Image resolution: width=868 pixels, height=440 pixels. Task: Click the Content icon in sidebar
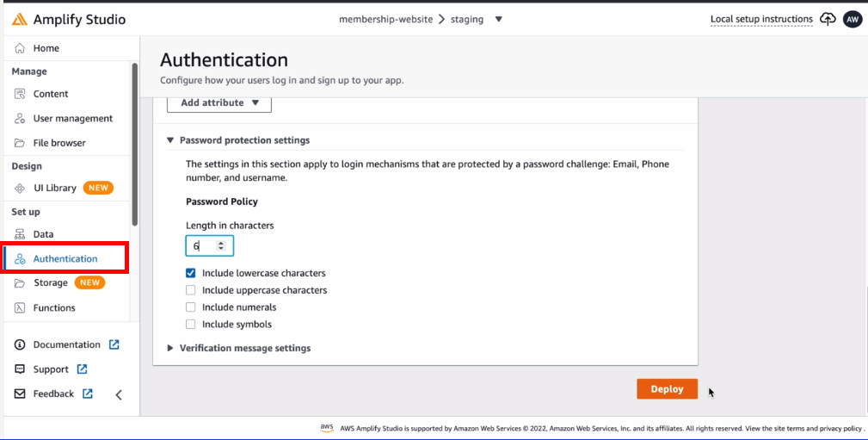coord(20,94)
